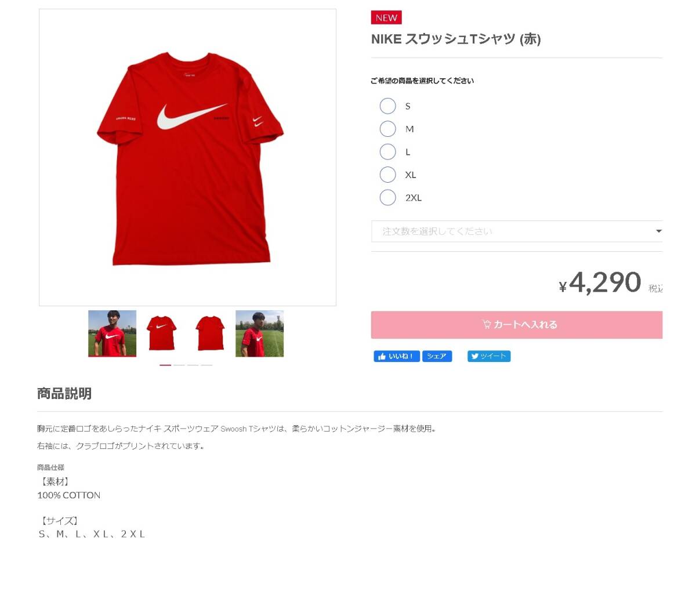Click the red NEW badge
Image resolution: width=696 pixels, height=616 pixels.
click(386, 18)
